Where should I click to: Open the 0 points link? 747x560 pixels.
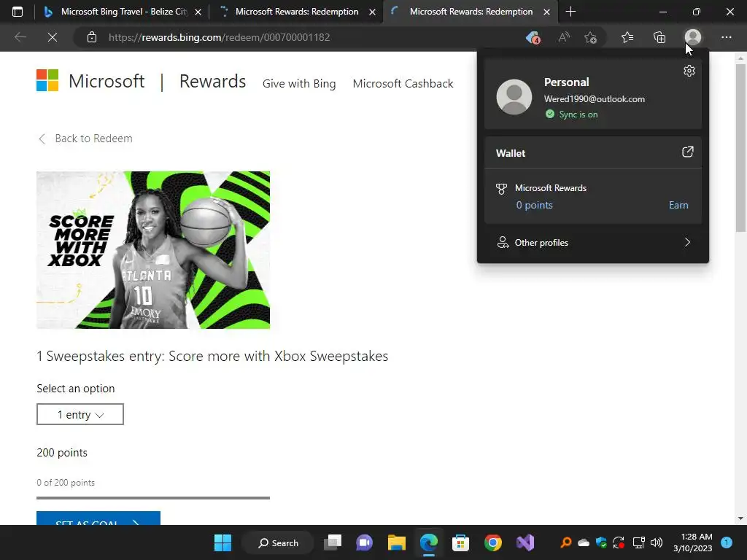point(534,205)
